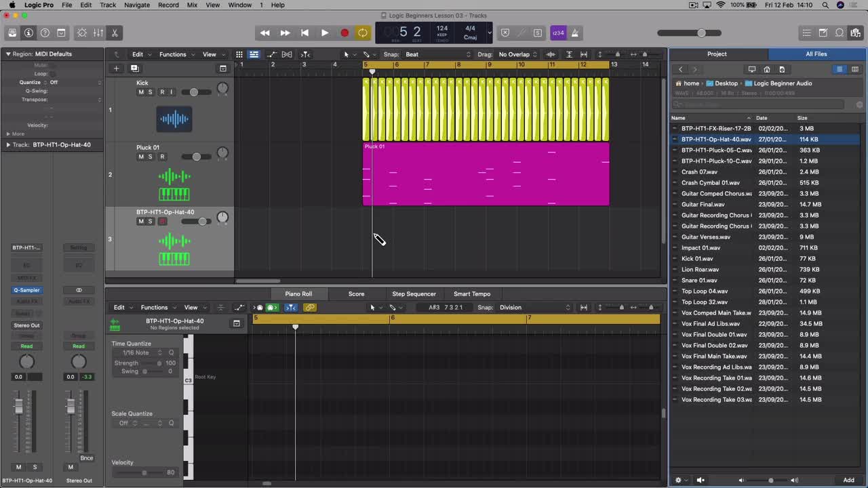Viewport: 868px width, 488px height.
Task: Open tracks area Functions menu
Action: pos(176,54)
